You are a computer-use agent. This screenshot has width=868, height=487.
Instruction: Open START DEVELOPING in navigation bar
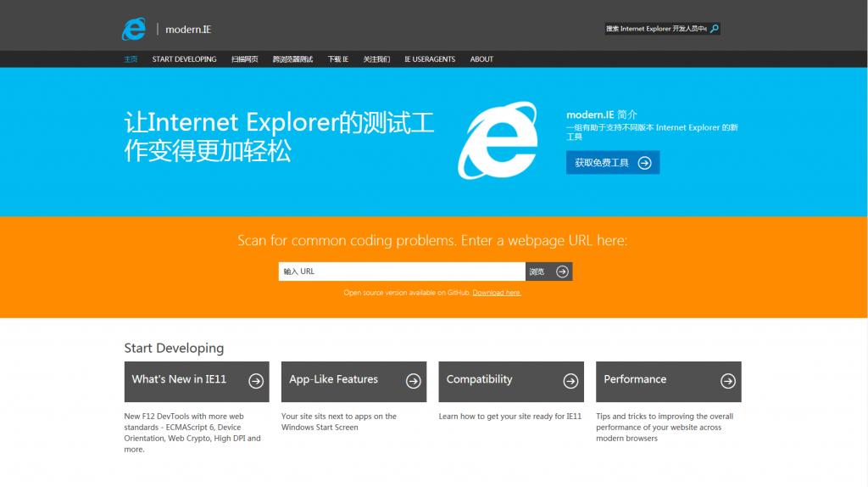pos(184,59)
